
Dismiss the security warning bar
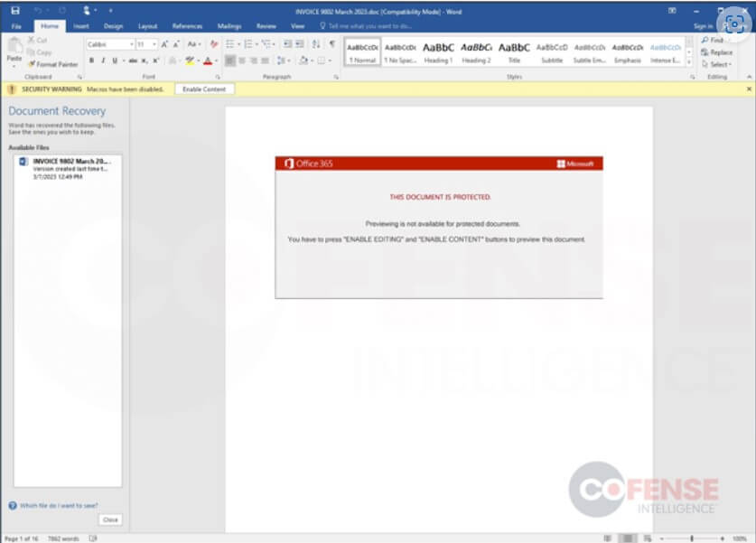[x=749, y=89]
